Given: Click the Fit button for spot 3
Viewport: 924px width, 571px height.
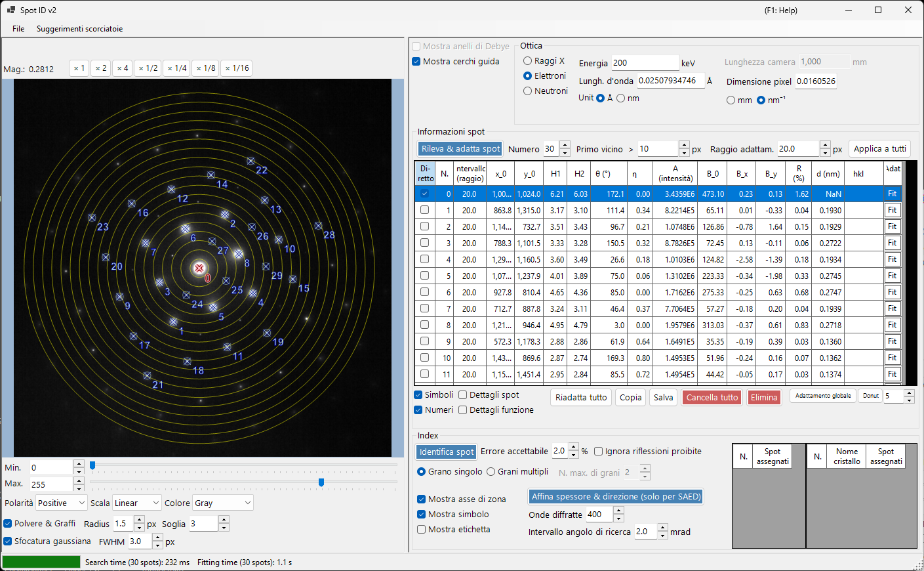Looking at the screenshot, I should coord(892,243).
